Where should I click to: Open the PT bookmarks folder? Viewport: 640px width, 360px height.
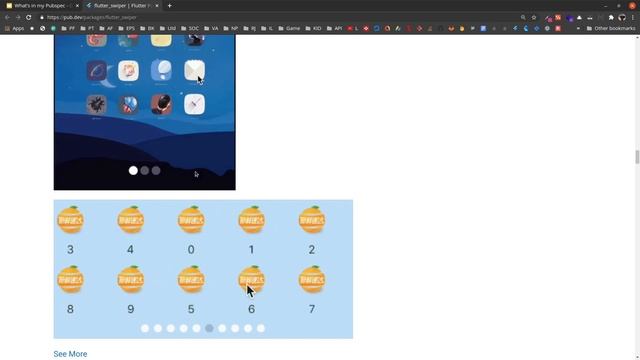point(87,29)
